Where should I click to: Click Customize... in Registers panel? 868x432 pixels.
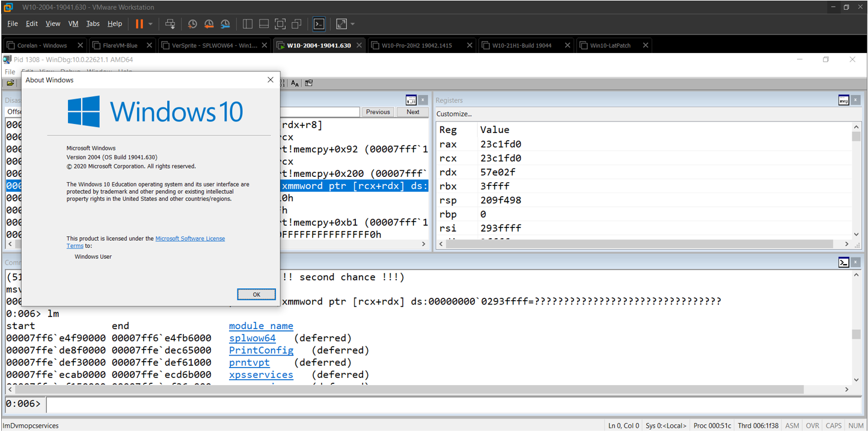point(454,114)
